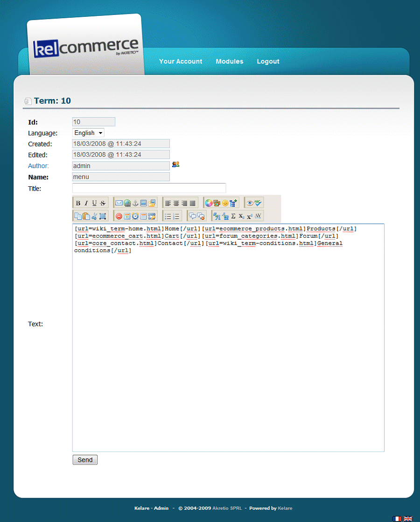
Task: Open the color wheel picker
Action: point(209,203)
